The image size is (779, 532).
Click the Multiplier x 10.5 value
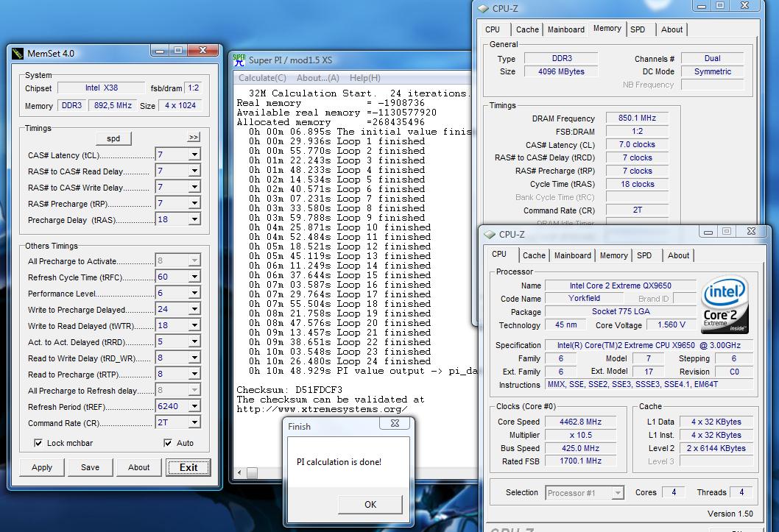580,435
